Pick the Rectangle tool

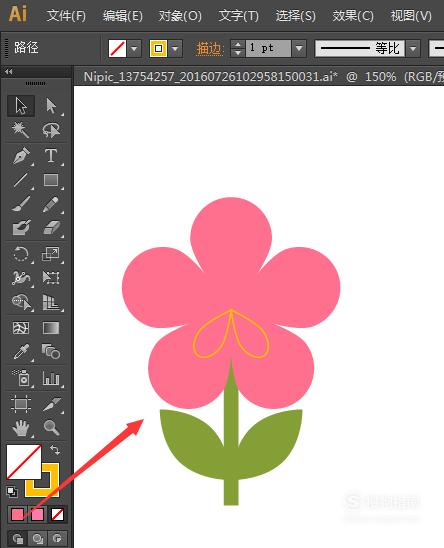51,180
